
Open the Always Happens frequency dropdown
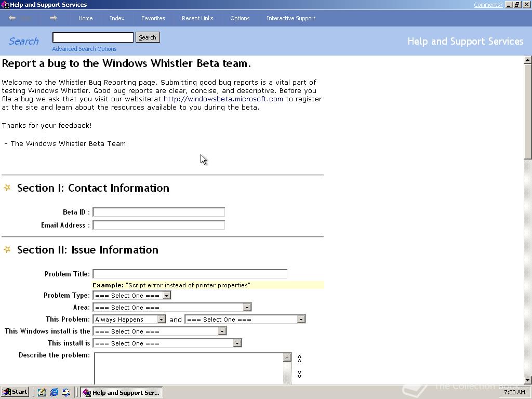pos(162,320)
